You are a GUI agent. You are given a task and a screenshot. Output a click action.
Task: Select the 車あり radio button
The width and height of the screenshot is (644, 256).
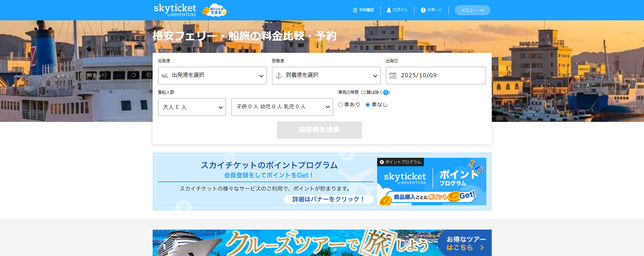(341, 105)
